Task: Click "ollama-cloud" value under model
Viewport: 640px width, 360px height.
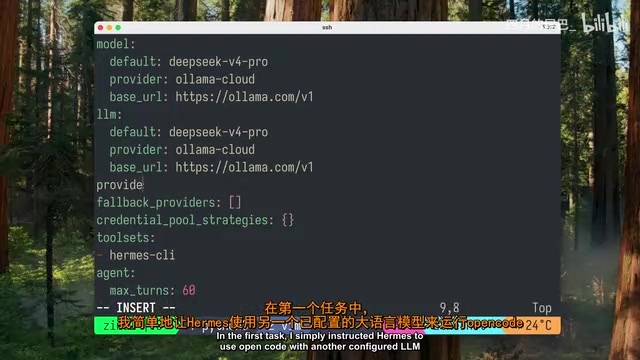Action: pyautogui.click(x=215, y=79)
